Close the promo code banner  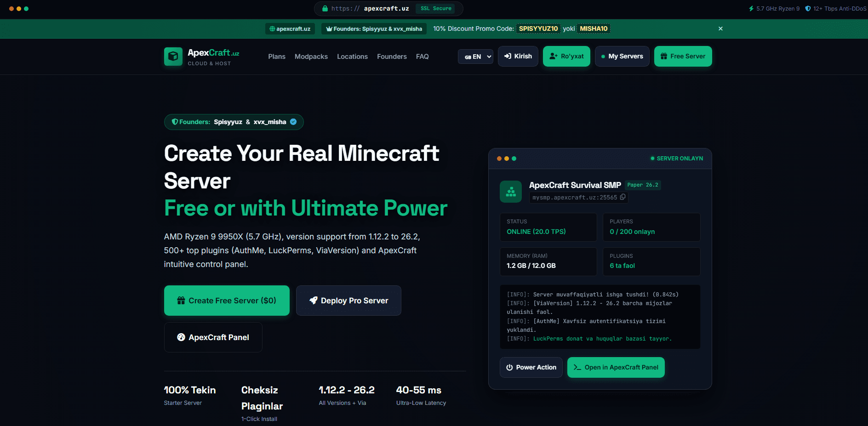(720, 28)
